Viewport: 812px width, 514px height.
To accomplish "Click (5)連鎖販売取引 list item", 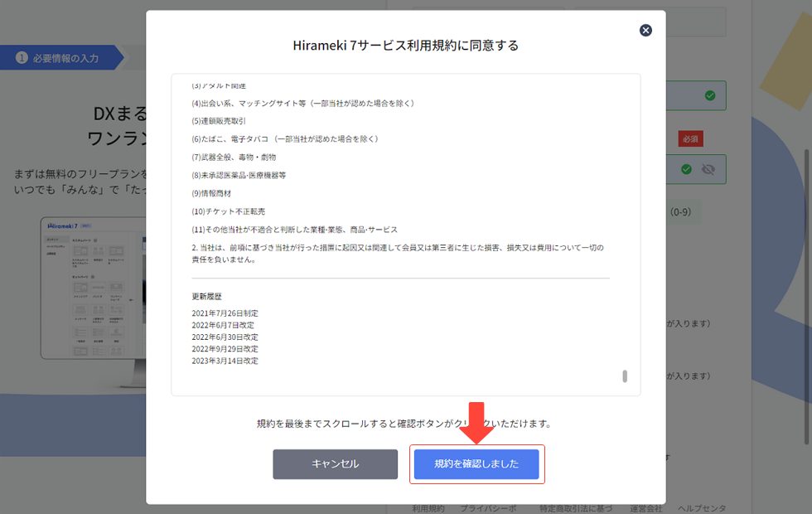I will pos(219,121).
